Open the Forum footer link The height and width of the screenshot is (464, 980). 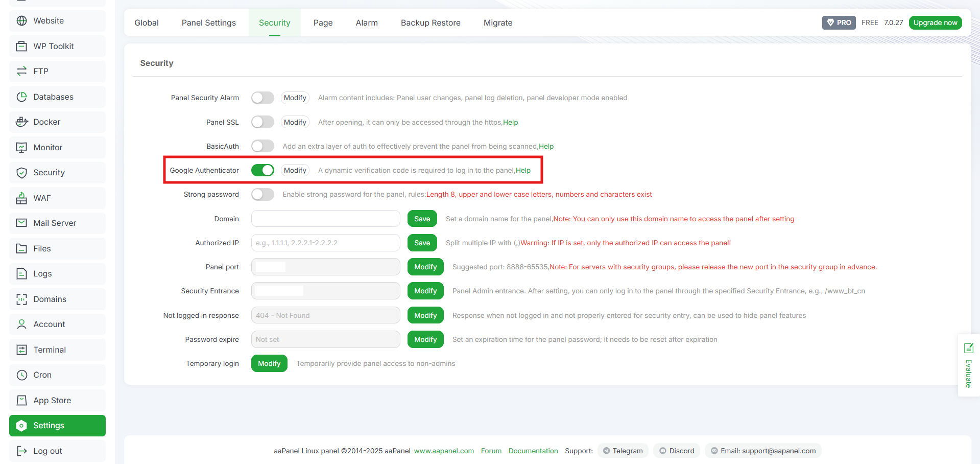point(491,451)
